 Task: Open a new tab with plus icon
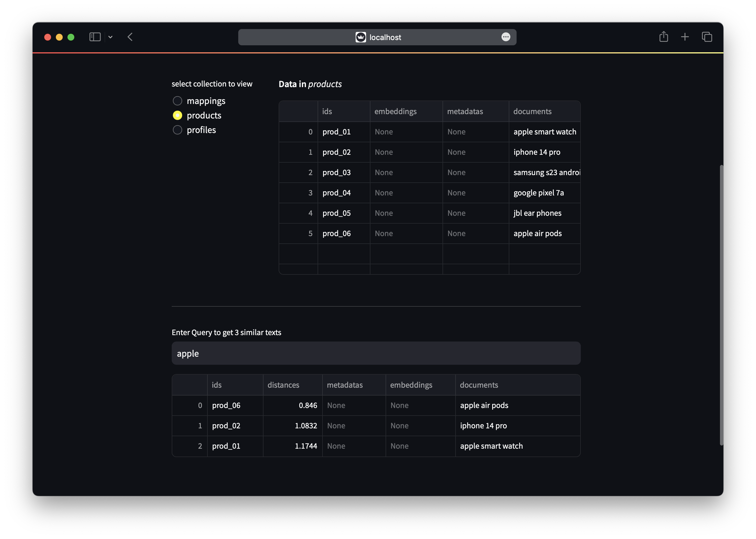tap(685, 37)
